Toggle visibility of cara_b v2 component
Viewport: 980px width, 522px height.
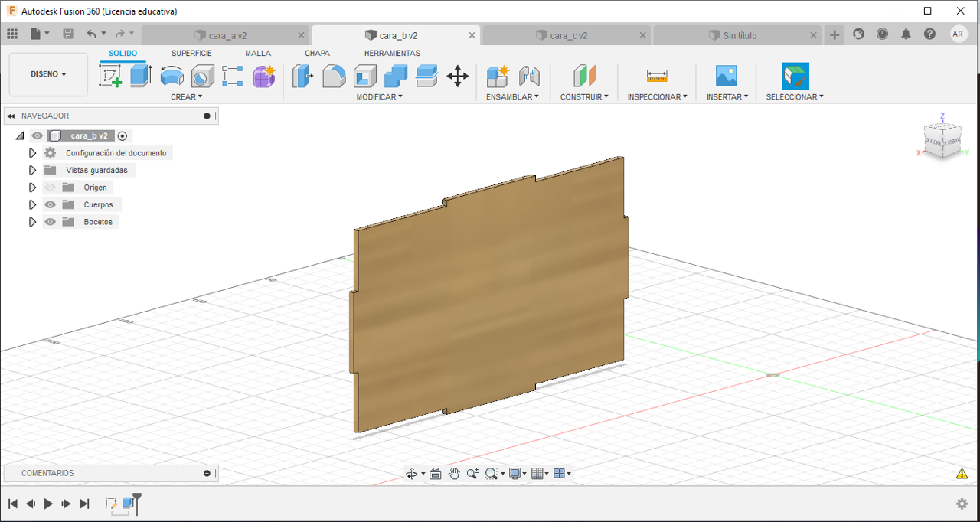click(37, 135)
